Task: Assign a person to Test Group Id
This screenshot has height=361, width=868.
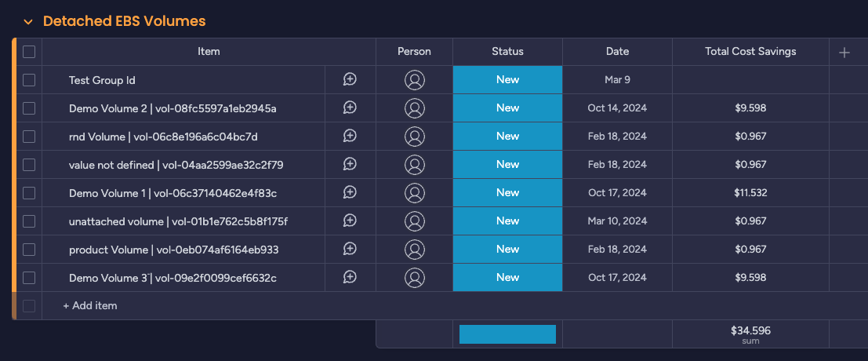Action: click(x=415, y=80)
